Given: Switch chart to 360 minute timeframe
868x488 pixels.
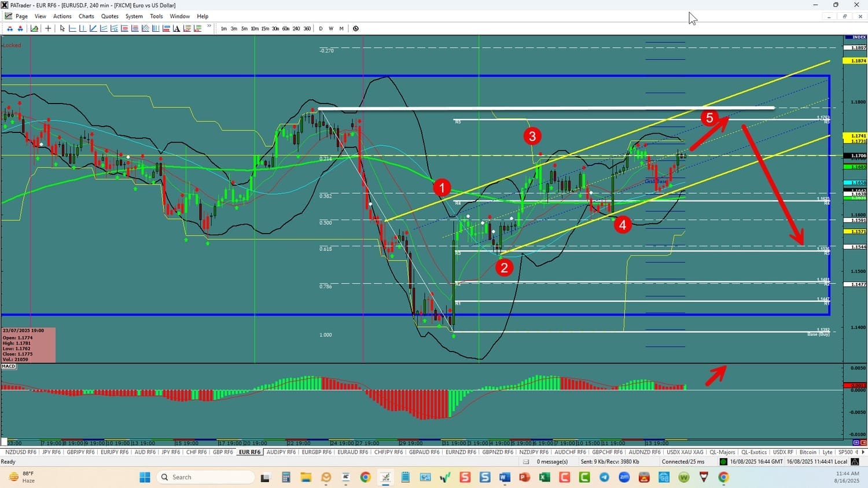Looking at the screenshot, I should tap(307, 28).
